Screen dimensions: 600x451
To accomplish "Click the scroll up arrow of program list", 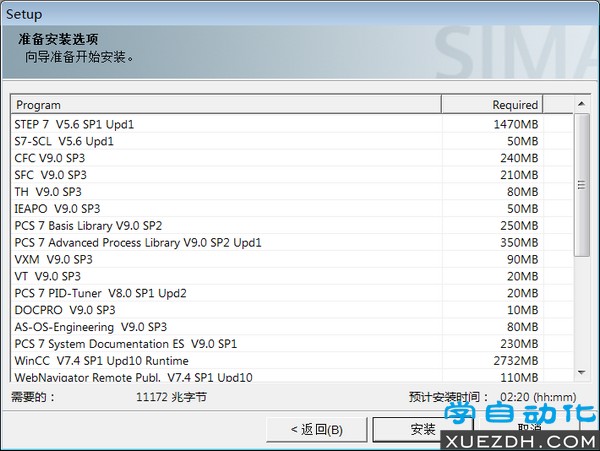I will point(581,104).
